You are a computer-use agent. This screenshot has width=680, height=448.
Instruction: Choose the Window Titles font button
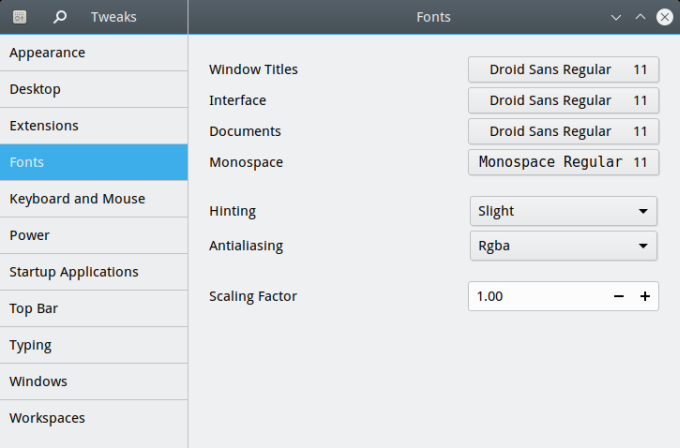pyautogui.click(x=563, y=70)
